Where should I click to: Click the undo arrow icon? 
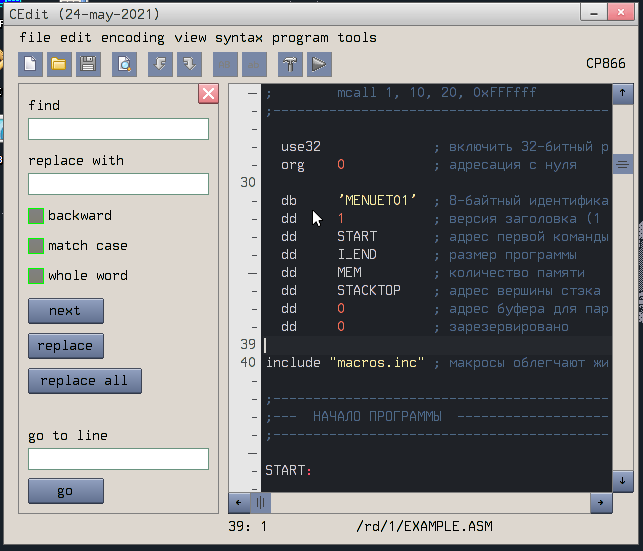click(x=160, y=65)
